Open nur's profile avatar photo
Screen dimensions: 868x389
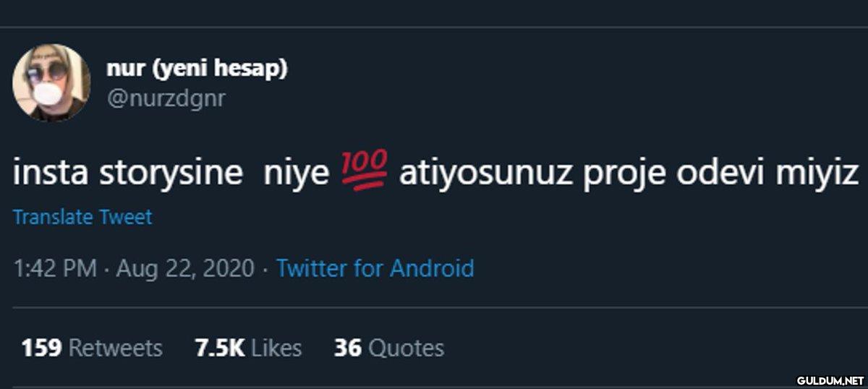click(51, 82)
